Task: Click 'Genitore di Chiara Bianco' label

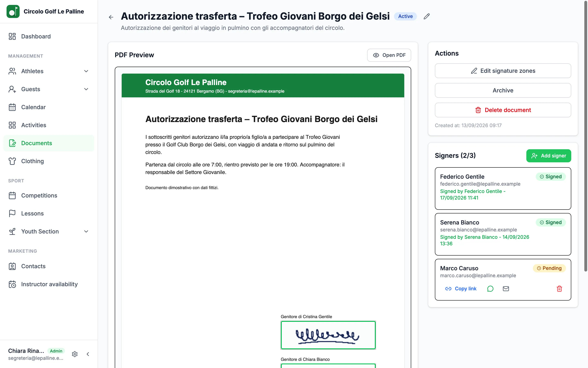Action: tap(305, 359)
